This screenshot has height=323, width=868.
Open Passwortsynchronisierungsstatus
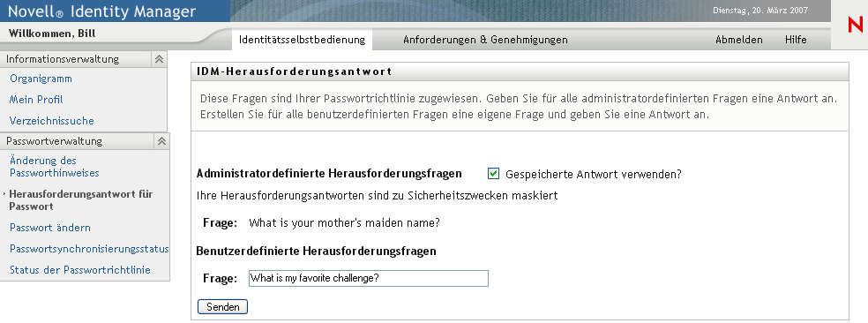click(89, 249)
